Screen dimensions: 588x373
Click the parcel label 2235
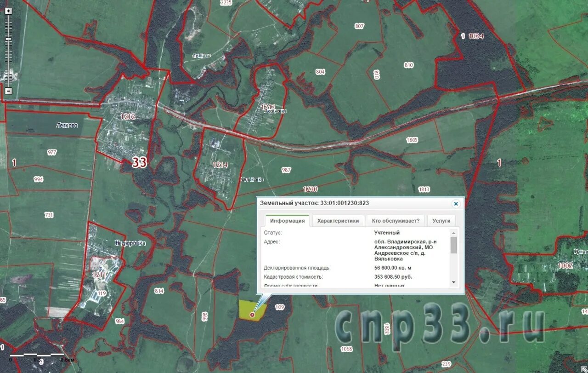click(x=226, y=3)
